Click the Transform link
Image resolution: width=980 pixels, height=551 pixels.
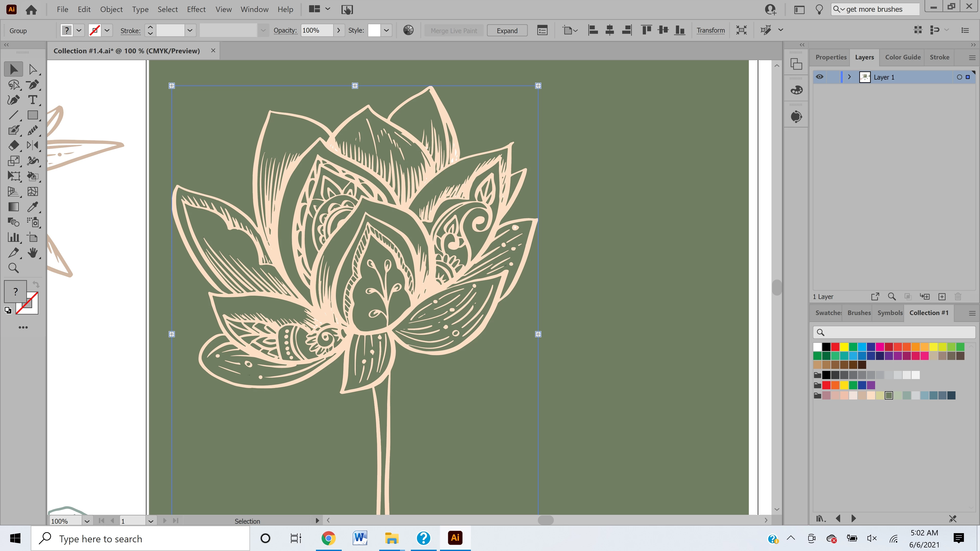coord(710,30)
